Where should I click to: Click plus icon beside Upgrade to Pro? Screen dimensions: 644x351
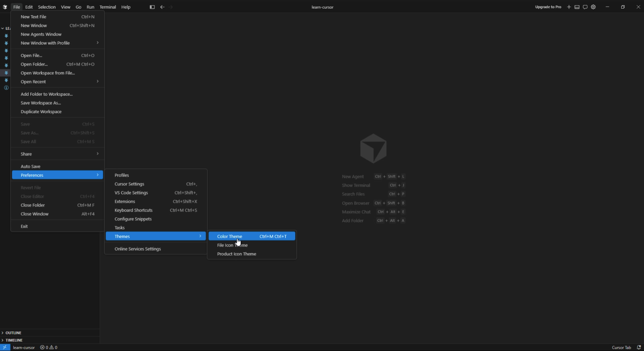(x=569, y=7)
